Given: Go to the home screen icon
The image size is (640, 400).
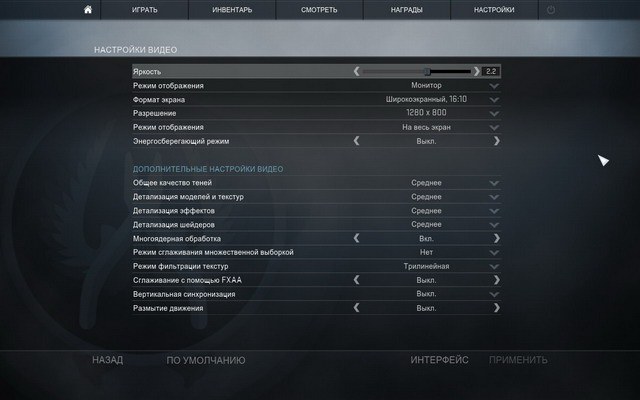Looking at the screenshot, I should (88, 9).
